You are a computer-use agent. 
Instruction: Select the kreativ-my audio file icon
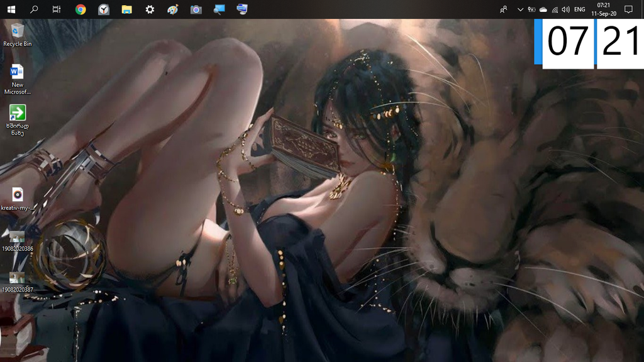pyautogui.click(x=17, y=199)
